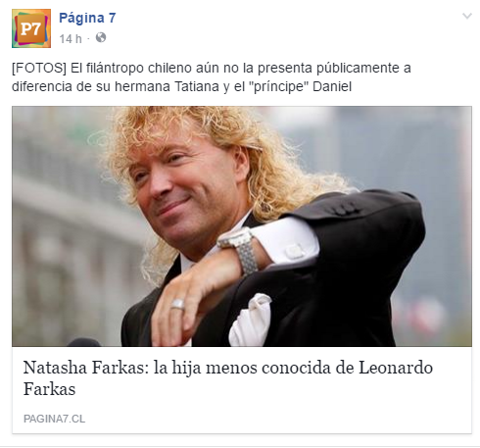Open the Natasha Farkas article headline
This screenshot has width=480, height=448.
228,378
